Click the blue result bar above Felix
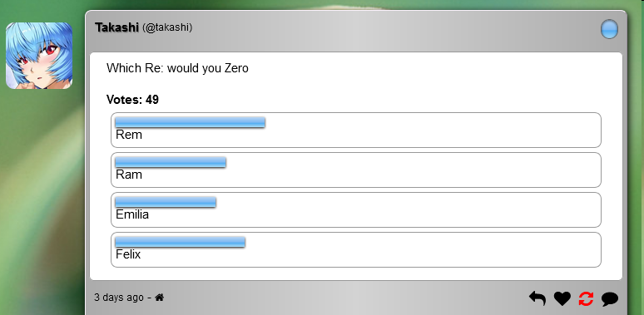 tap(180, 242)
